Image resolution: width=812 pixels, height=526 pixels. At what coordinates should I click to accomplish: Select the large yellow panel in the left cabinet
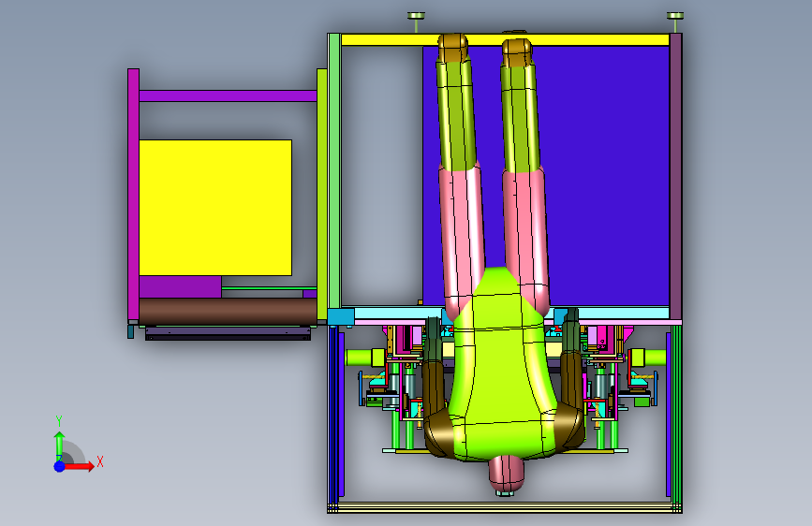(215, 208)
